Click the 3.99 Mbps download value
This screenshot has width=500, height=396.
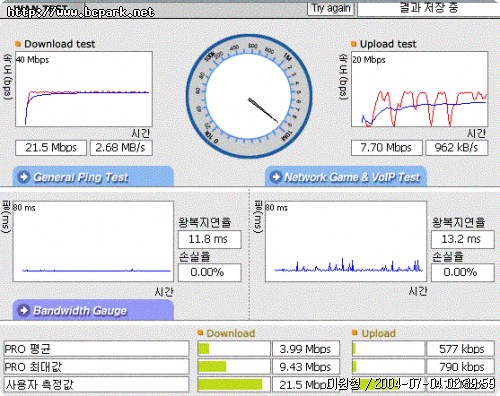click(x=306, y=349)
